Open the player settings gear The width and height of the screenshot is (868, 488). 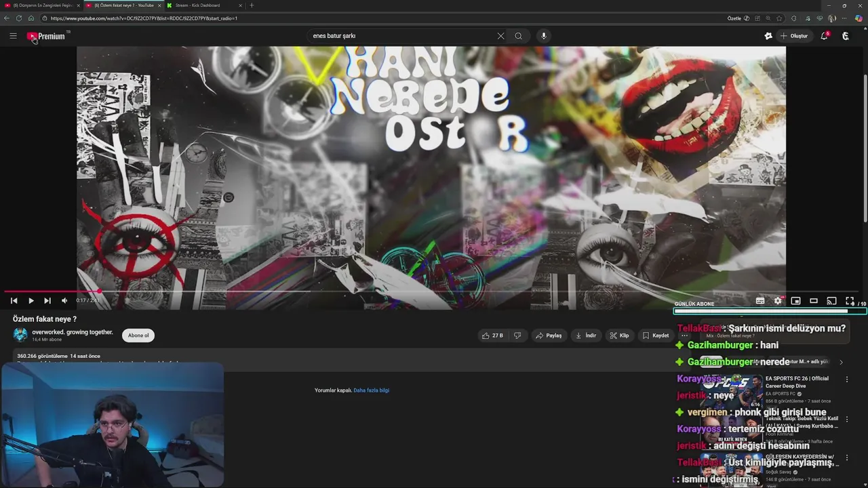[778, 301]
